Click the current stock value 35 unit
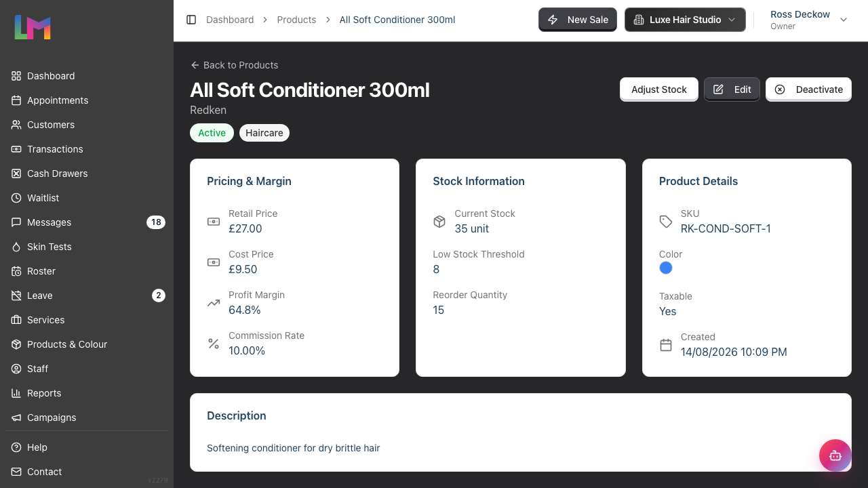This screenshot has height=488, width=868. (x=472, y=228)
